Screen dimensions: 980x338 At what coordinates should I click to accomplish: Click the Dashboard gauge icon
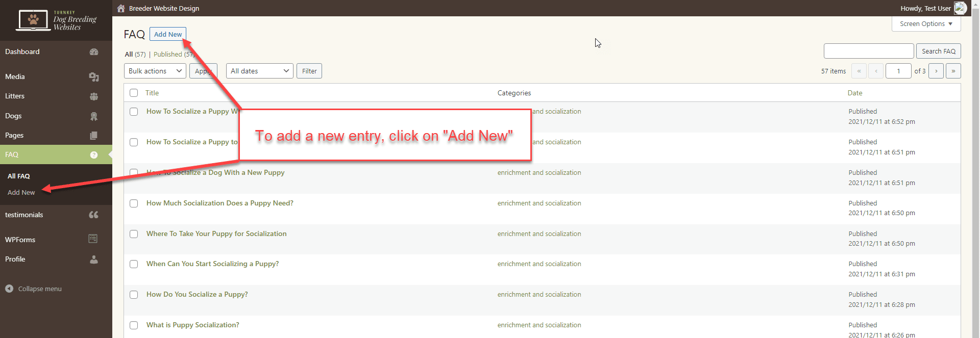(x=94, y=52)
